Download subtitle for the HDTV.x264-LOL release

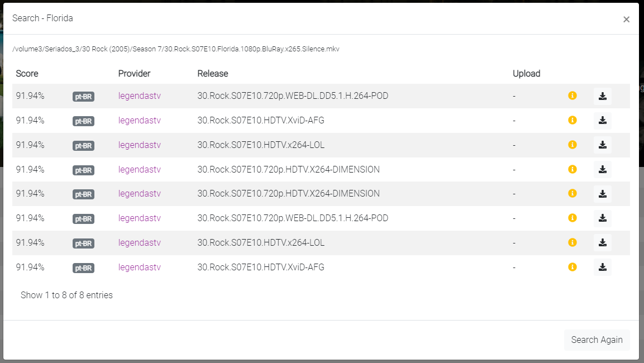[602, 145]
